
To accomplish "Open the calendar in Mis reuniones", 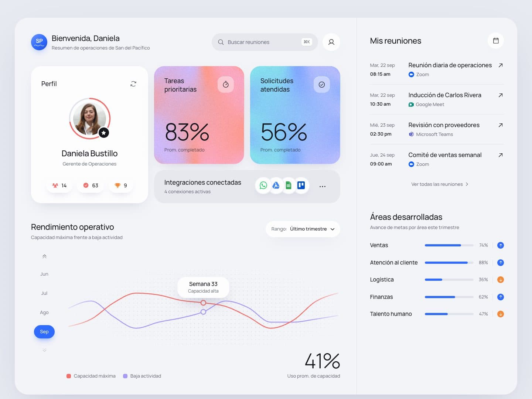I will click(x=496, y=41).
